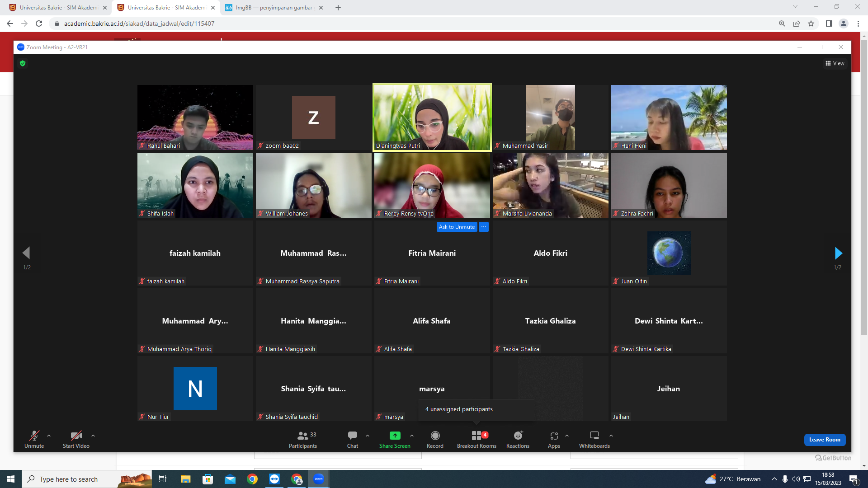Open Chrome profile avatar icon
The image size is (868, 488).
843,23
